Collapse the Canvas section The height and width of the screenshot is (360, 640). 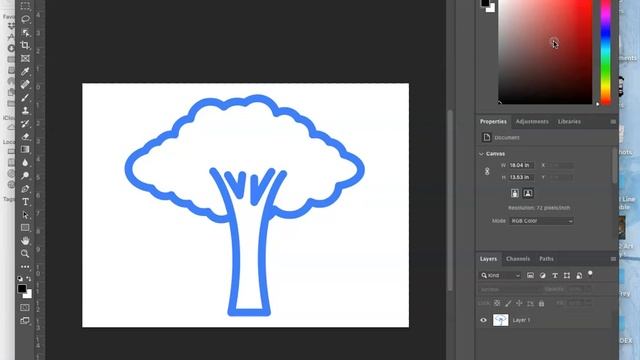click(x=482, y=154)
